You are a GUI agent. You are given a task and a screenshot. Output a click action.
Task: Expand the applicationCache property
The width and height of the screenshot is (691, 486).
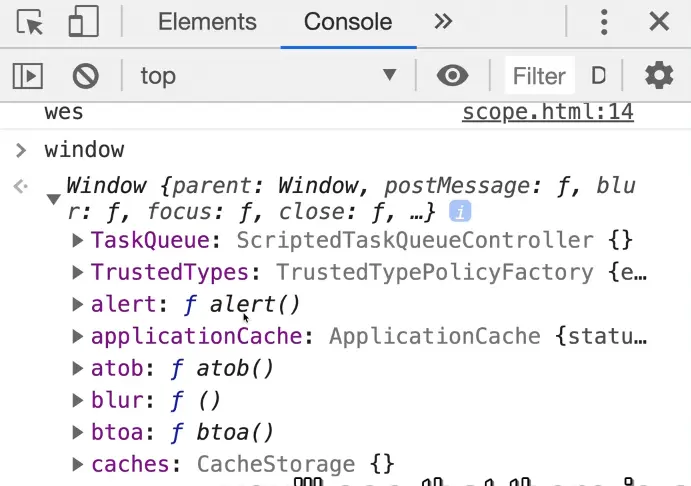pyautogui.click(x=78, y=337)
